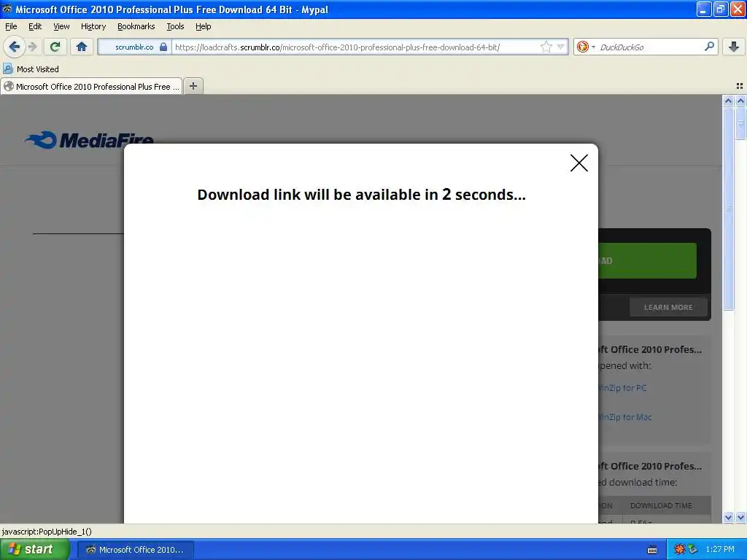
Task: Click the search magnifier icon
Action: (709, 46)
